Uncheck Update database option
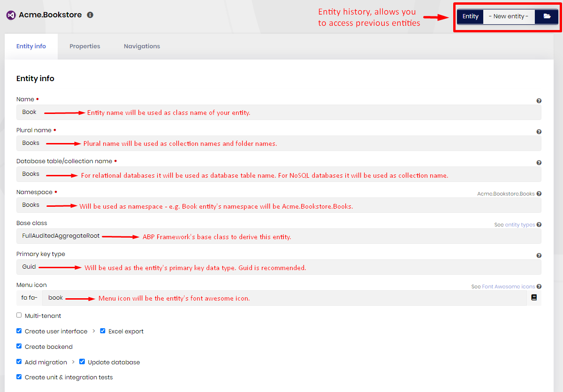 82,362
